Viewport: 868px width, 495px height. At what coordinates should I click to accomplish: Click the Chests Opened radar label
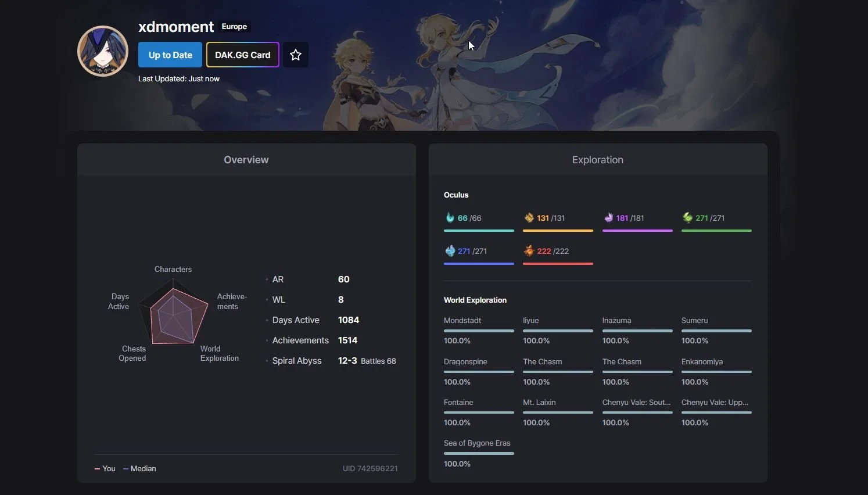pyautogui.click(x=132, y=353)
